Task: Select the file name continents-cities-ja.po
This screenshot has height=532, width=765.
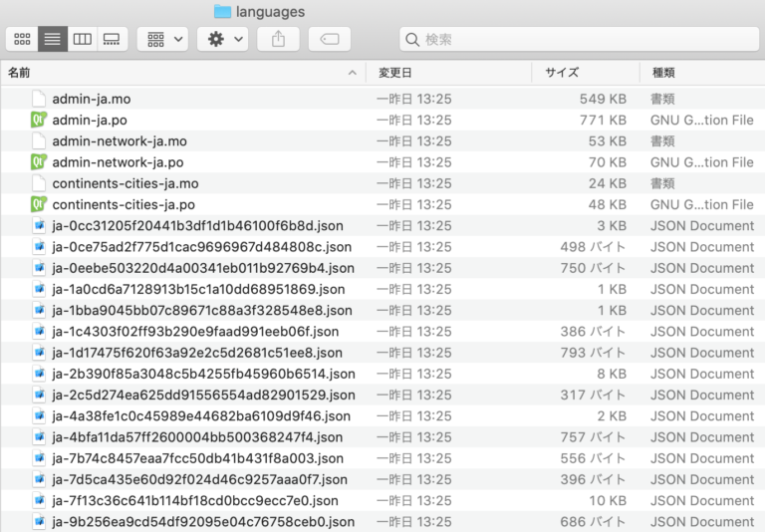Action: [x=124, y=204]
